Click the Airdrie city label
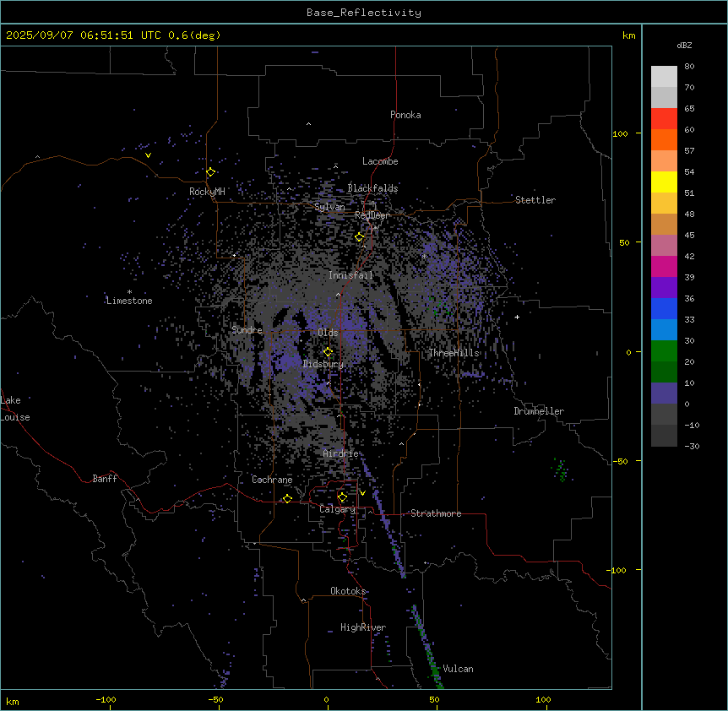The width and height of the screenshot is (728, 711). point(341,453)
